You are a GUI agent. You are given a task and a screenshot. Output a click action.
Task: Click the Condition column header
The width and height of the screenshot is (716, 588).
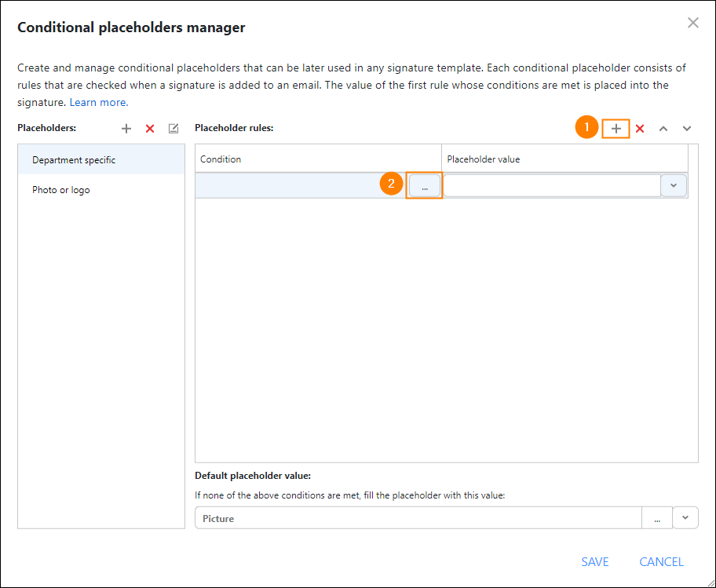pyautogui.click(x=220, y=159)
